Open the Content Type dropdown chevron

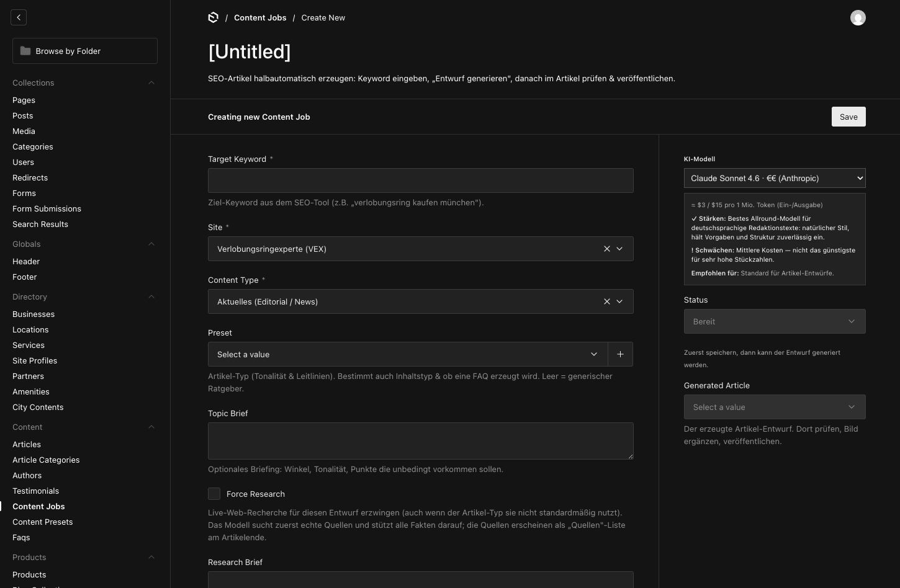pyautogui.click(x=619, y=301)
